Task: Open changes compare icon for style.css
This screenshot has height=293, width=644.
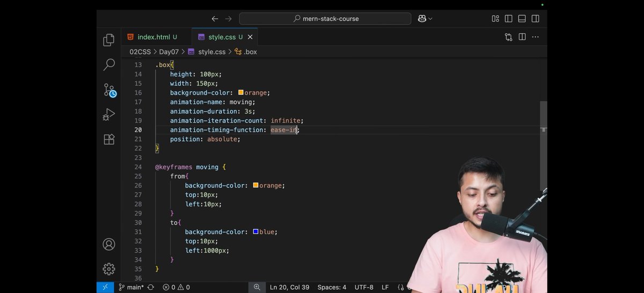Action: [508, 37]
